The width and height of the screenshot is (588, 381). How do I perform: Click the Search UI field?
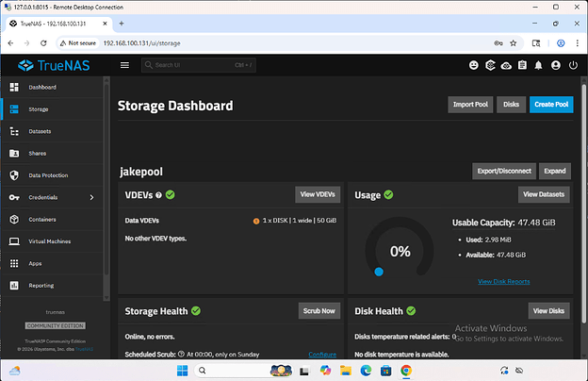point(199,65)
